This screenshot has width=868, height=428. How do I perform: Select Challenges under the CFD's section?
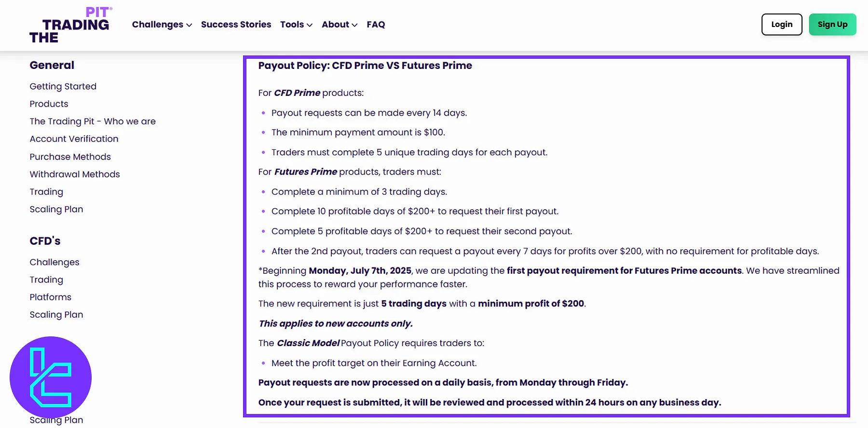click(54, 262)
